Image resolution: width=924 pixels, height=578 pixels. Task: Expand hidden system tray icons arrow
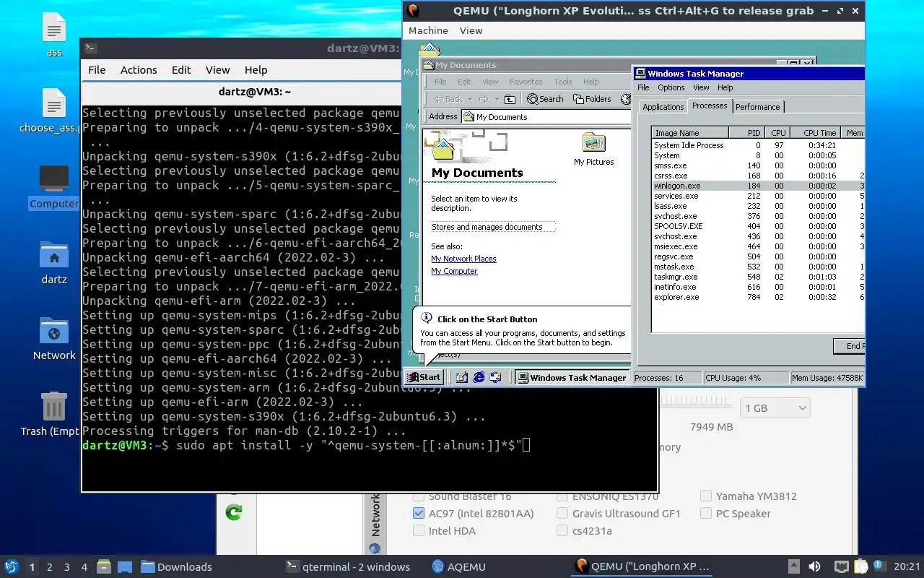point(793,567)
